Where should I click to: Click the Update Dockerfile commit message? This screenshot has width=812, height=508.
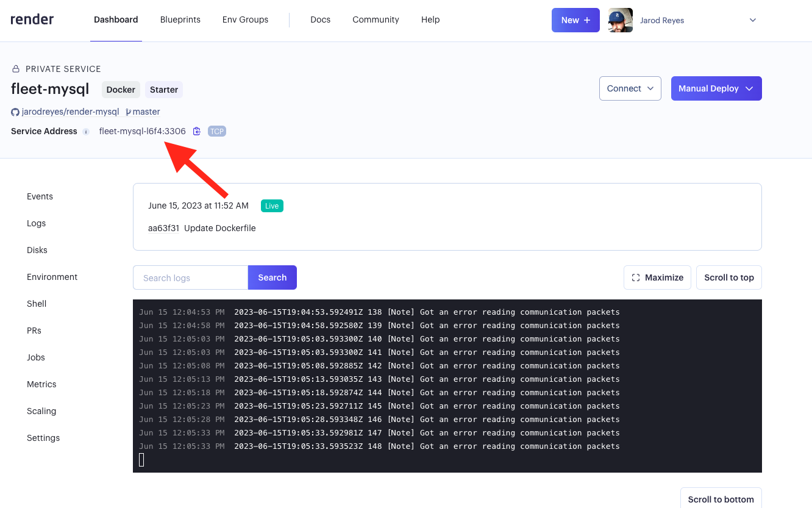[x=220, y=228]
